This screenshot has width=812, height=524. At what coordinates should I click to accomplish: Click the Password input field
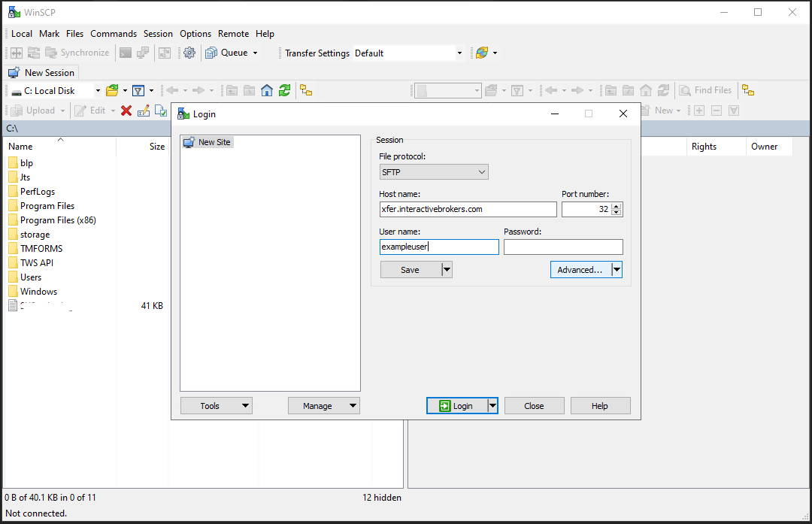(563, 247)
